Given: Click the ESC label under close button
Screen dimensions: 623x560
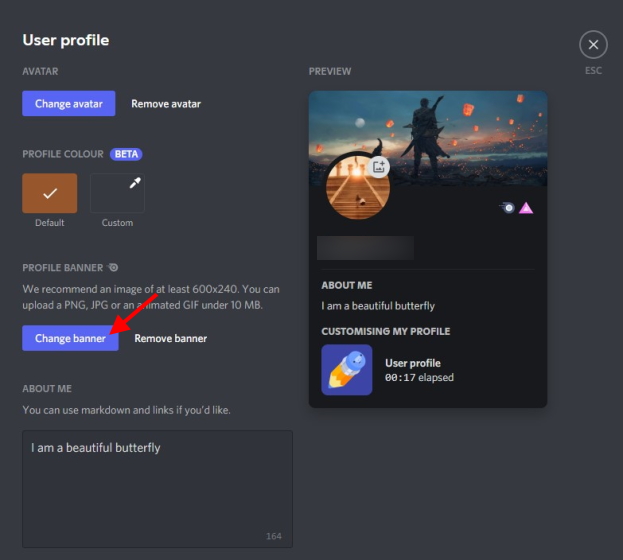Looking at the screenshot, I should coord(593,70).
